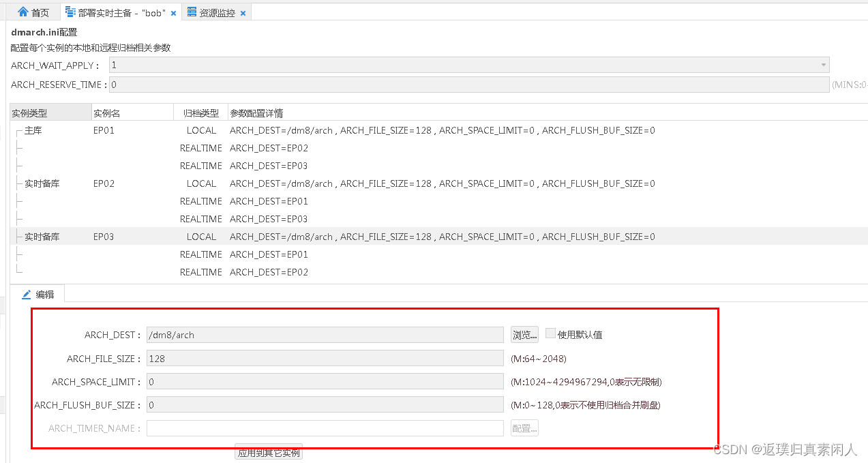This screenshot has height=463, width=868.
Task: Click the ARCH_FILE_SIZE field
Action: click(325, 359)
